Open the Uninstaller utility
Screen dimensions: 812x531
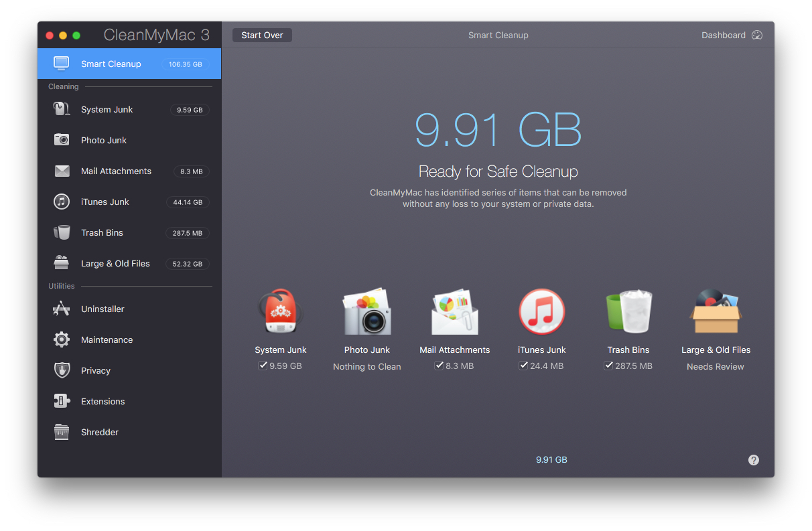click(x=129, y=309)
